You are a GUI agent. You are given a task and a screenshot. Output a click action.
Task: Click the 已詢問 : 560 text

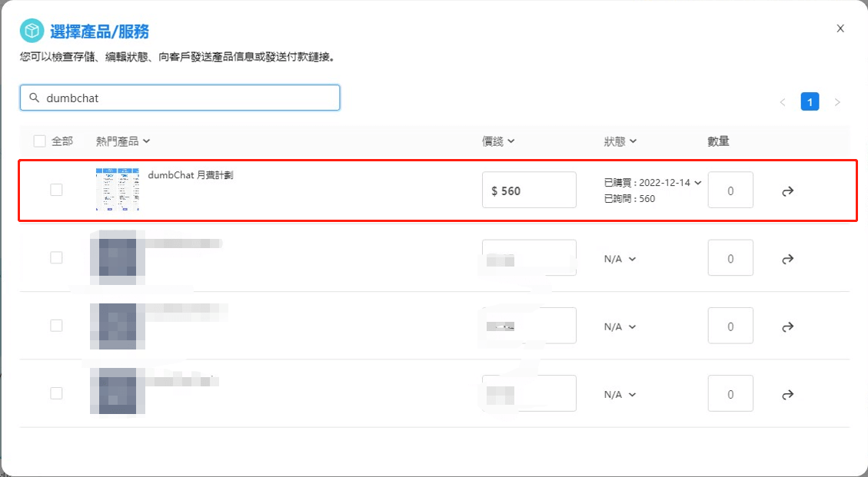(630, 199)
